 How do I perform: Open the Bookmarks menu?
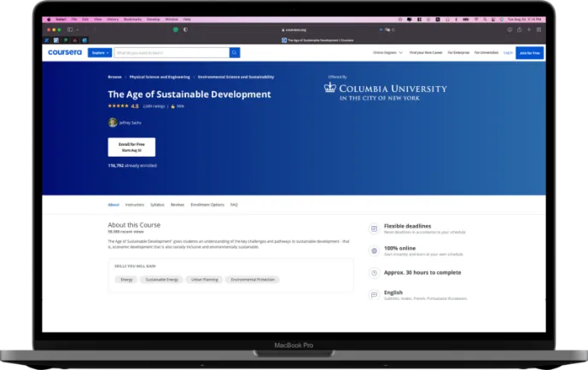(x=133, y=20)
